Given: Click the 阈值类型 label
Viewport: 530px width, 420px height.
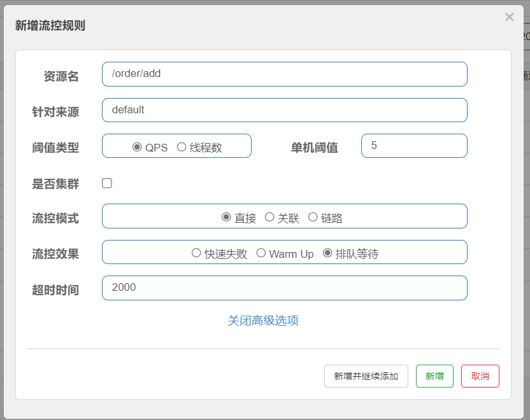Looking at the screenshot, I should [x=56, y=148].
